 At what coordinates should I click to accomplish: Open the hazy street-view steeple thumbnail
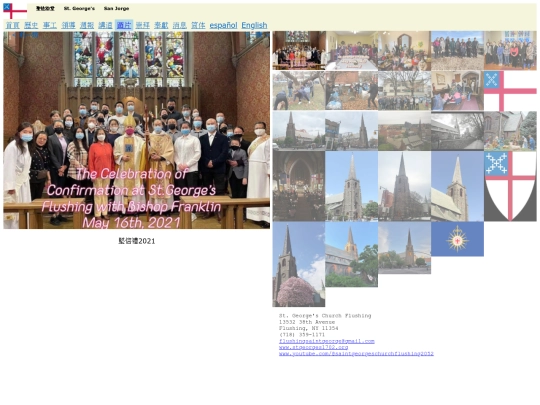[x=299, y=131]
